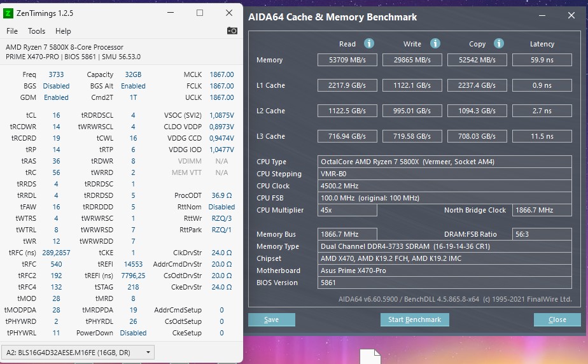Minimize the AIDA64 benchmark window

(542, 16)
